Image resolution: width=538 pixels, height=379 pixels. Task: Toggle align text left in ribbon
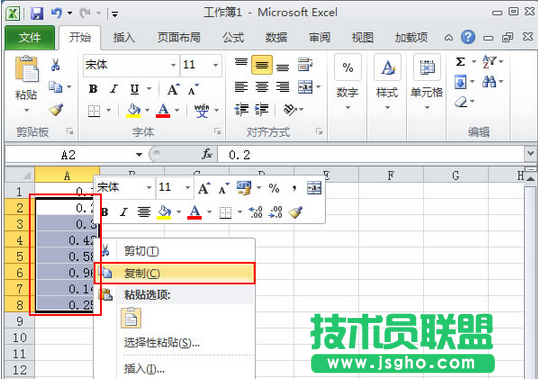241,87
